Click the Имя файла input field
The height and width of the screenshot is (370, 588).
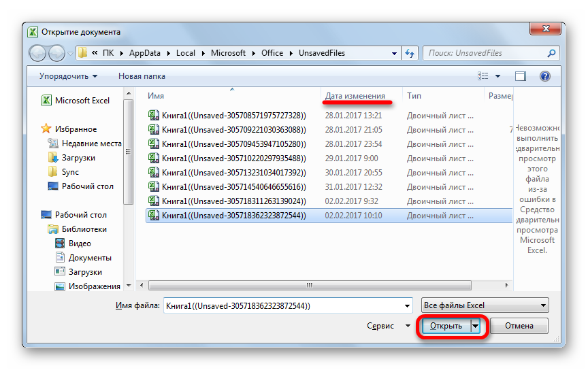288,306
